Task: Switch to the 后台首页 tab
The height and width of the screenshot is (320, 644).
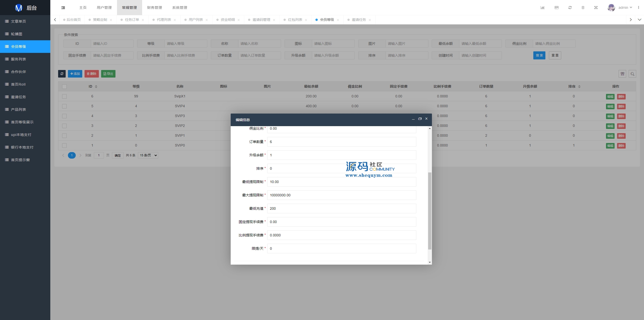Action: tap(72, 20)
